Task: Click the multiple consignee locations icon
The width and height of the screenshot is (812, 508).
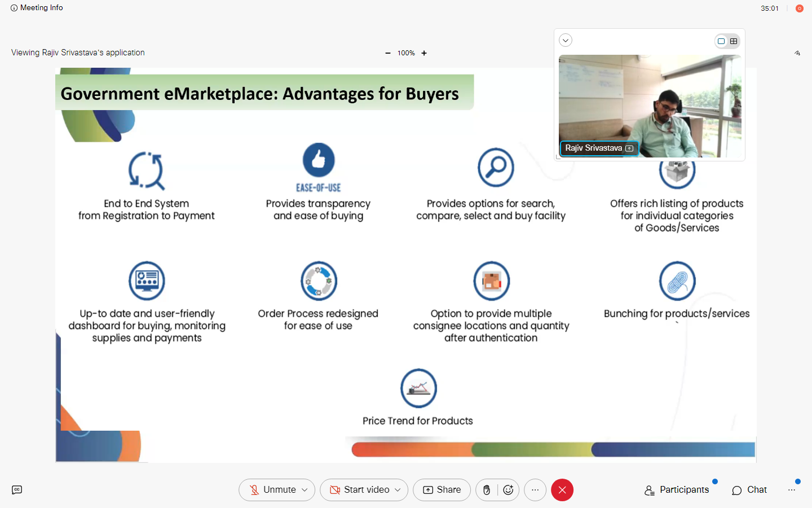Action: pos(491,281)
